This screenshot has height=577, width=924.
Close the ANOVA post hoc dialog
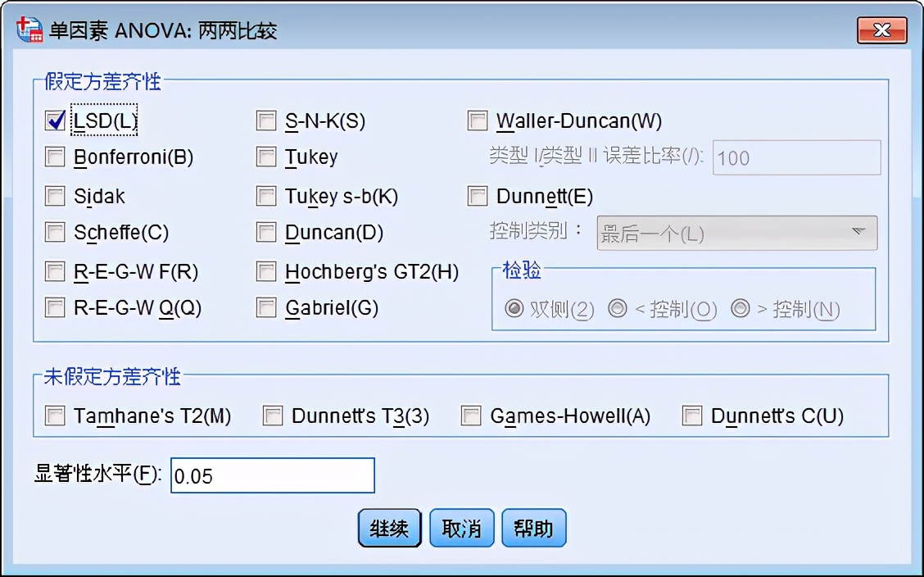[881, 30]
